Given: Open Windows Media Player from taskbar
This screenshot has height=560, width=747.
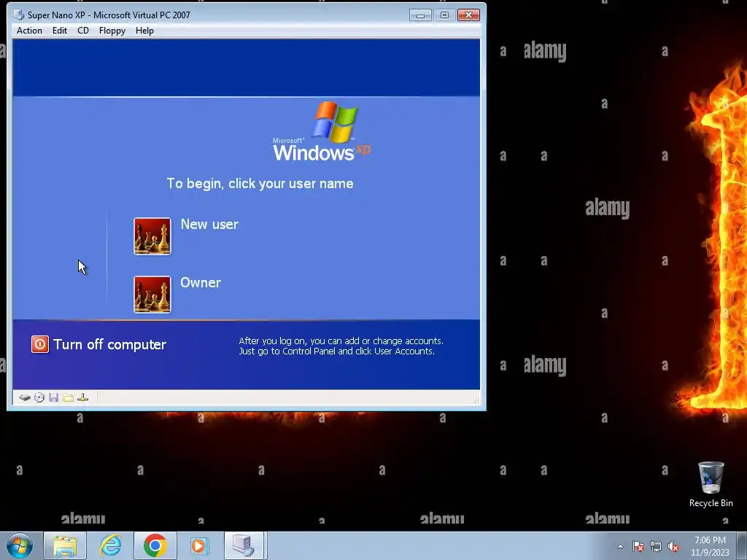Looking at the screenshot, I should (200, 545).
